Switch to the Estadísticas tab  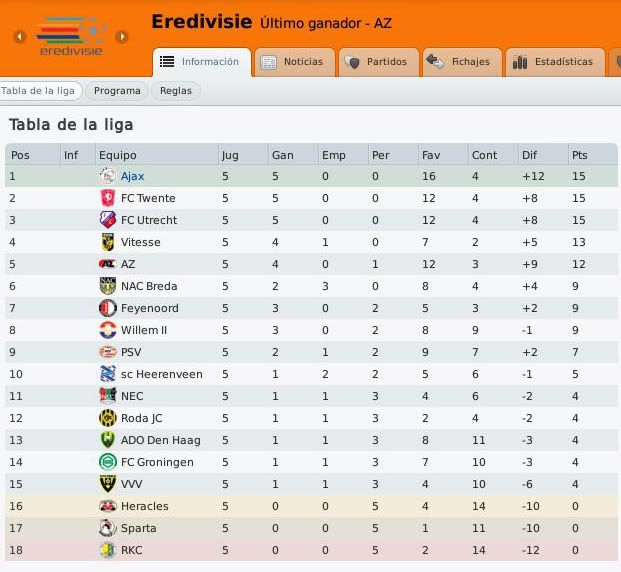tap(554, 62)
